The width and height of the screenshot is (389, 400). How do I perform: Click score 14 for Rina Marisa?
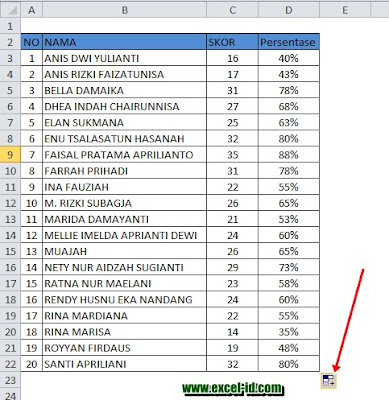tap(232, 332)
